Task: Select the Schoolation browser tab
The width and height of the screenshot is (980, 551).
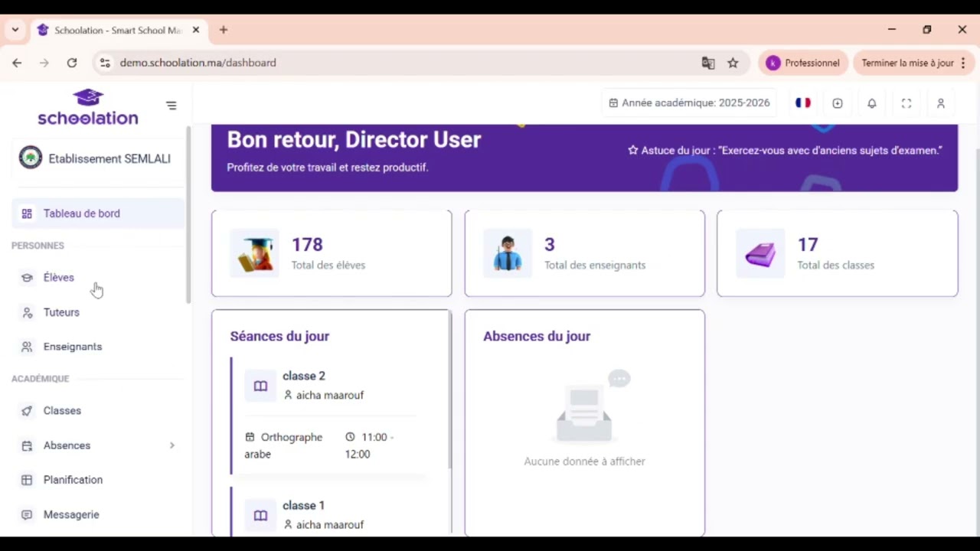Action: tap(118, 30)
